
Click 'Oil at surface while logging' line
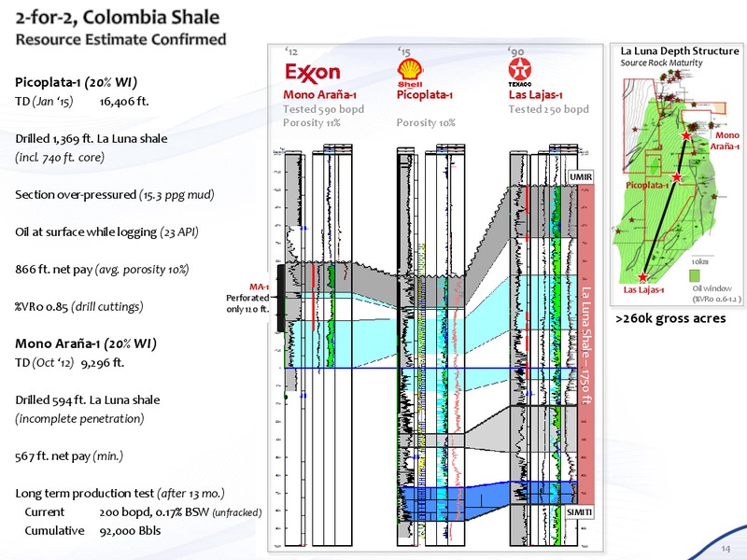coord(106,231)
